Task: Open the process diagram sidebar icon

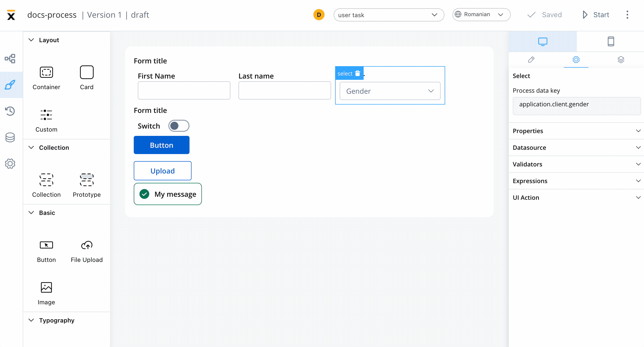Action: pos(10,59)
